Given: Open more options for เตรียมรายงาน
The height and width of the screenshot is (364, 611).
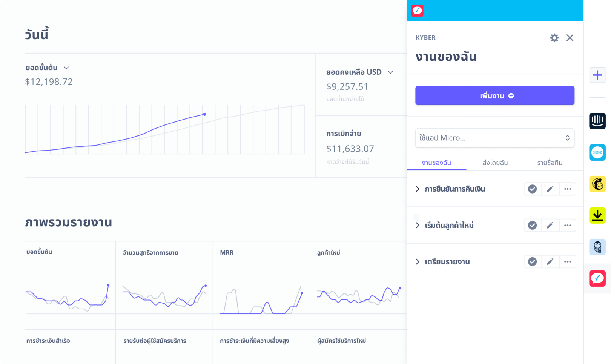Looking at the screenshot, I should coord(567,262).
